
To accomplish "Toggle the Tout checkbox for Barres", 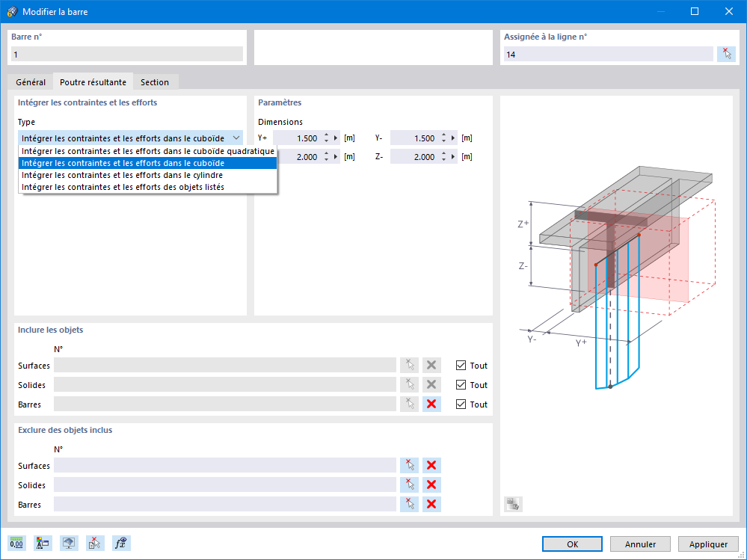I will [461, 404].
